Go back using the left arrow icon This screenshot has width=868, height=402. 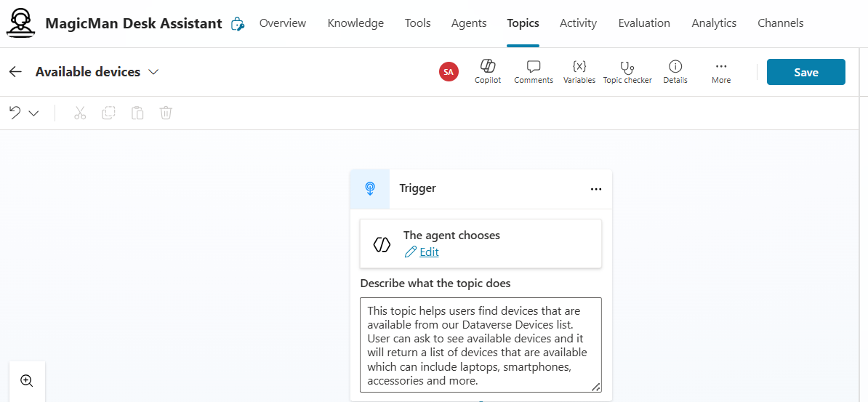click(x=15, y=72)
